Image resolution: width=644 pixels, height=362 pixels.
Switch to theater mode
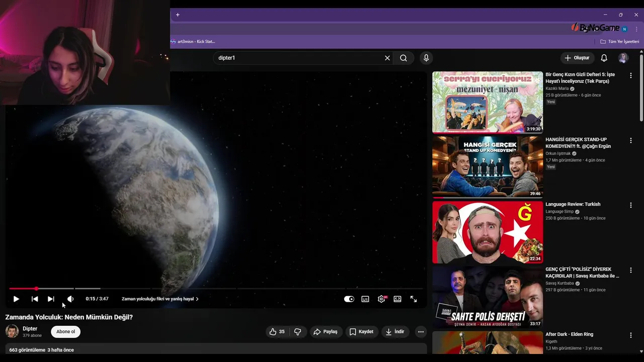(397, 299)
